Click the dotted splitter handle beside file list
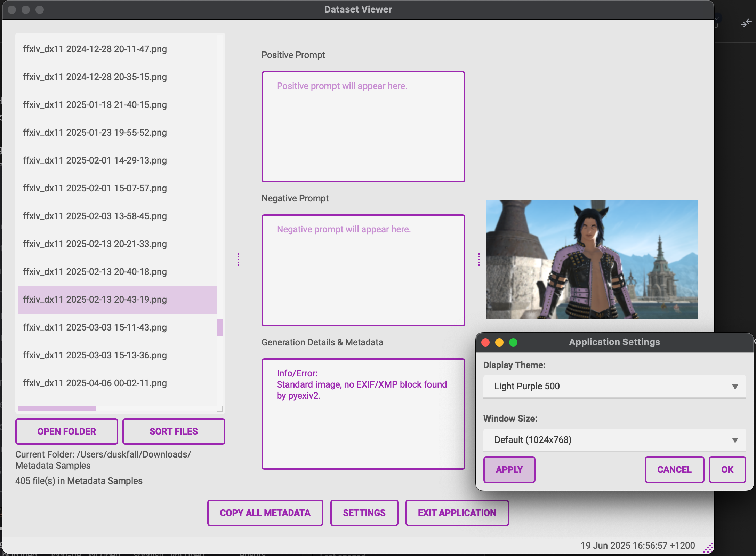Image resolution: width=756 pixels, height=556 pixels. [x=239, y=260]
